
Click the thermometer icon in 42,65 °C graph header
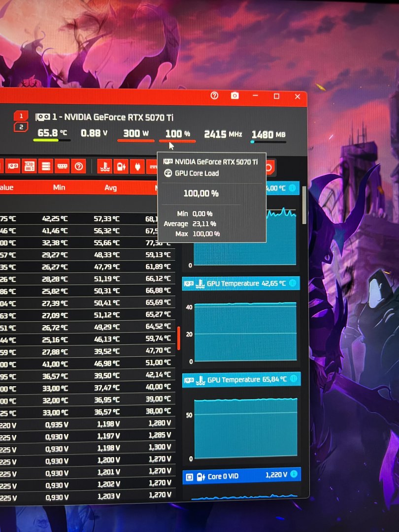(x=200, y=284)
